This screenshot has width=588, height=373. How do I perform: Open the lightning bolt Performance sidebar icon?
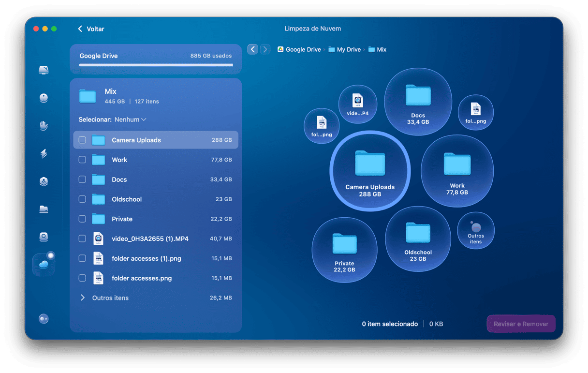44,154
